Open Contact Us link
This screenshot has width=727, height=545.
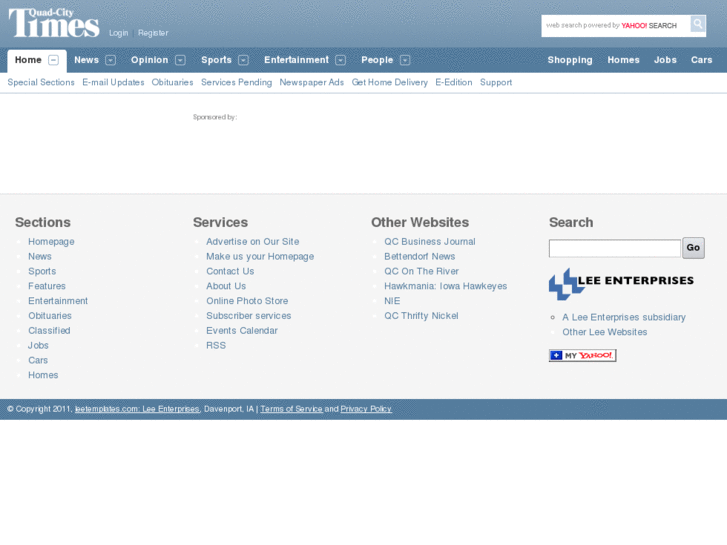(x=230, y=271)
